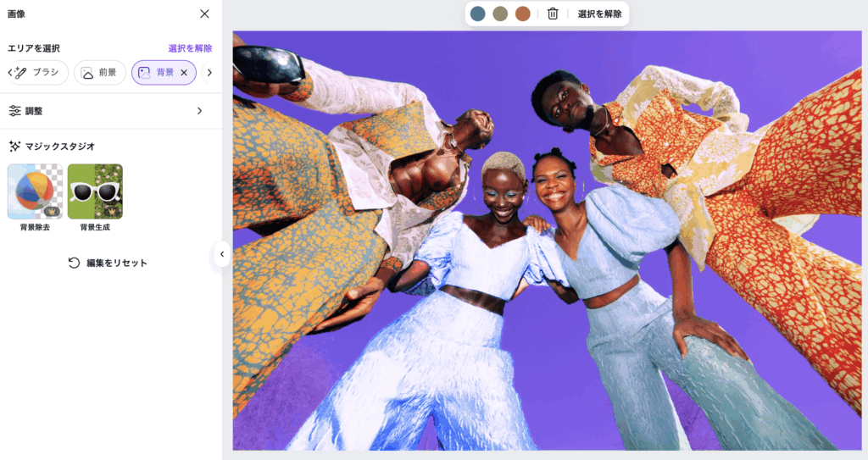The height and width of the screenshot is (460, 868).
Task: Collapse the side panel using arrow handle
Action: tap(222, 254)
